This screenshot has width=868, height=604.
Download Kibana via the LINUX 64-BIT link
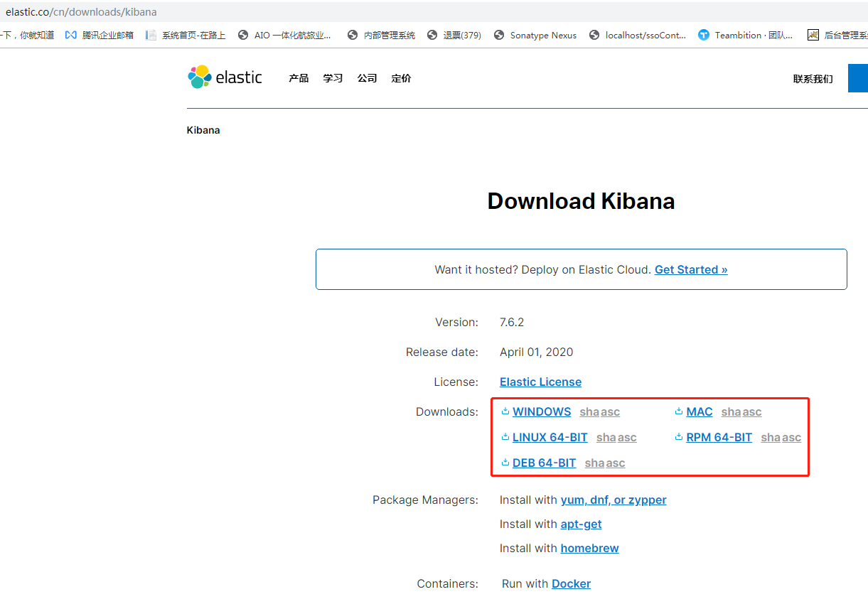(550, 437)
